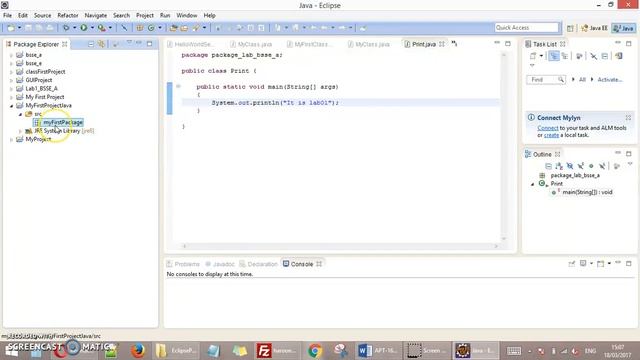Toggle Hide Static Members in Outline view
Viewport: 640px width, 360px height.
click(580, 166)
